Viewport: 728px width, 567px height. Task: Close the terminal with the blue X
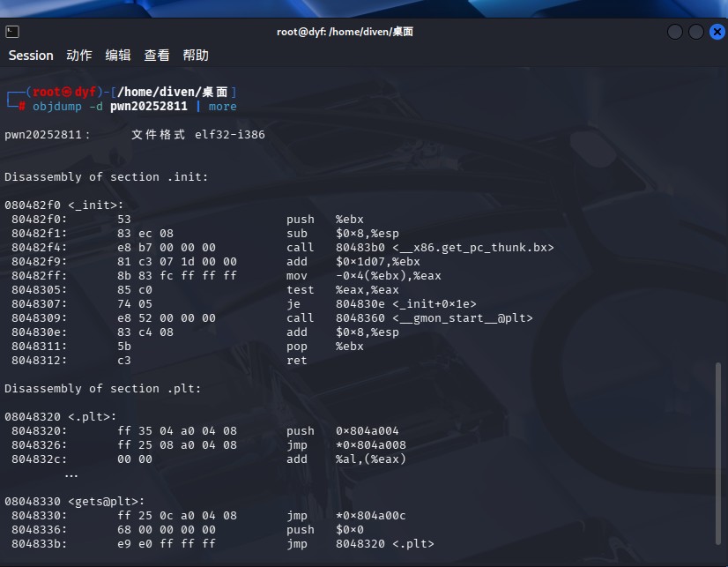coord(717,32)
